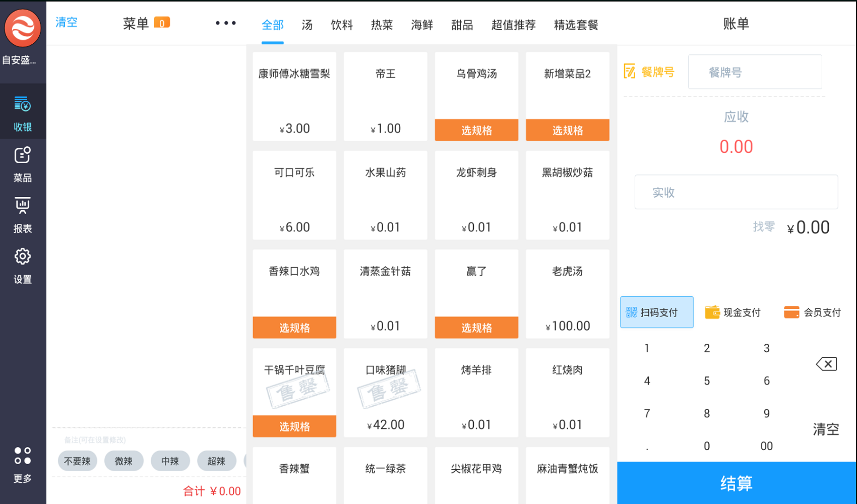Add 水果山药 to the order

386,195
